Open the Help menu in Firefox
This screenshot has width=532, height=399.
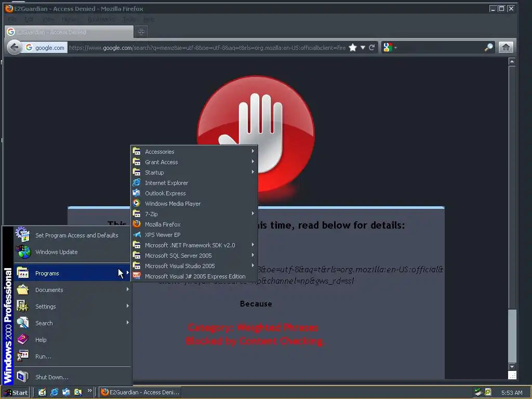[149, 19]
